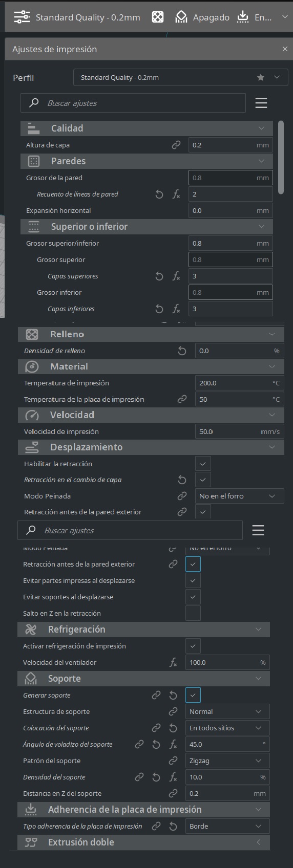The width and height of the screenshot is (293, 868).
Task: Toggle Habilitar la retracción checkbox
Action: (x=203, y=464)
